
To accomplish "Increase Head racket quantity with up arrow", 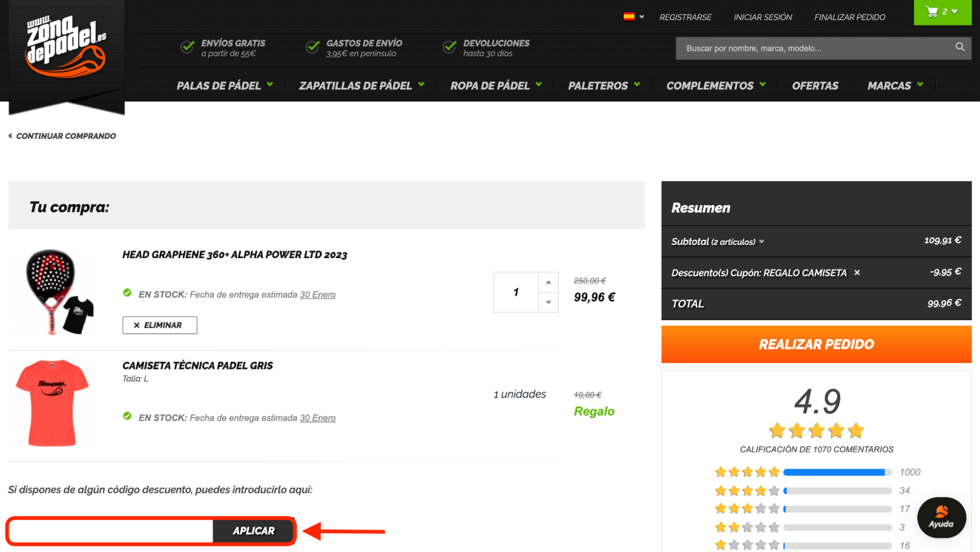I will pyautogui.click(x=549, y=282).
